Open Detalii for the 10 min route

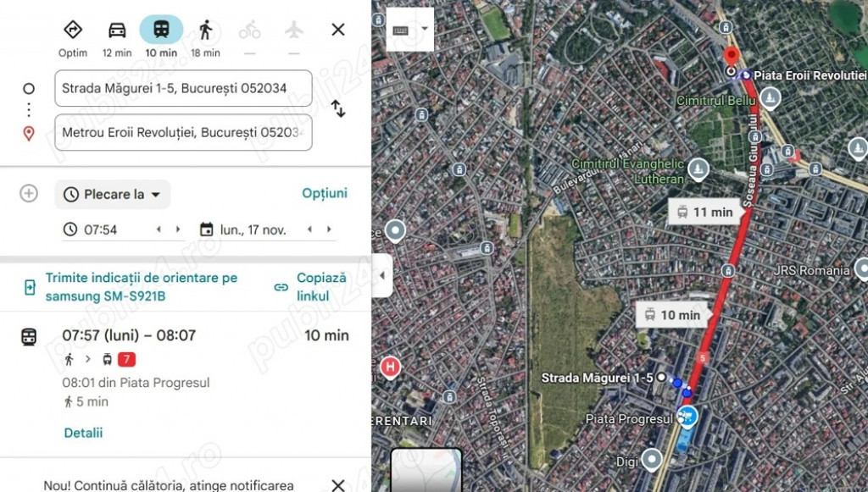tap(83, 433)
